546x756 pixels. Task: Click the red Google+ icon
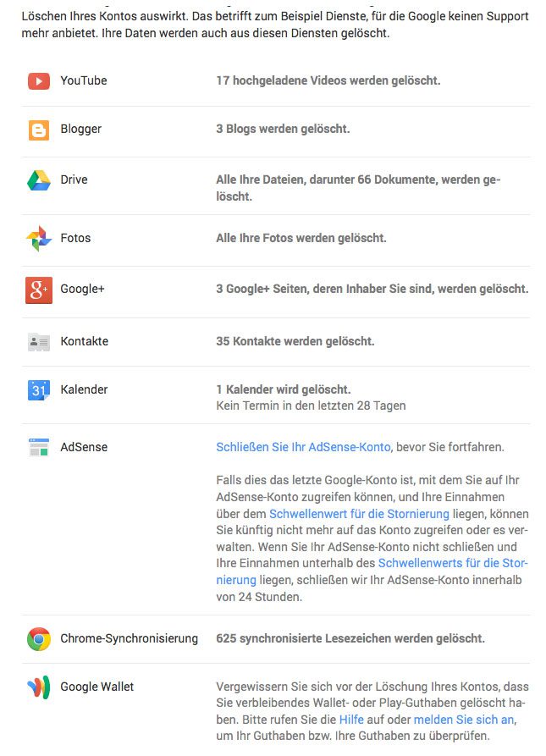coord(39,290)
